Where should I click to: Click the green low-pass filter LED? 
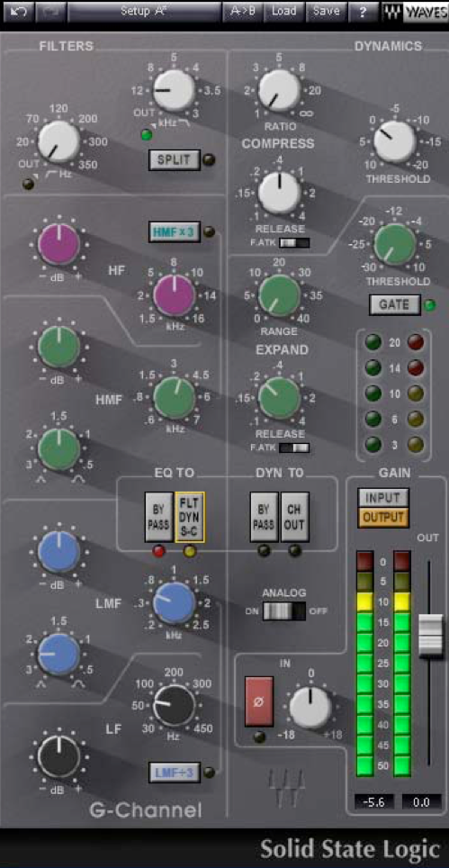pos(146,134)
